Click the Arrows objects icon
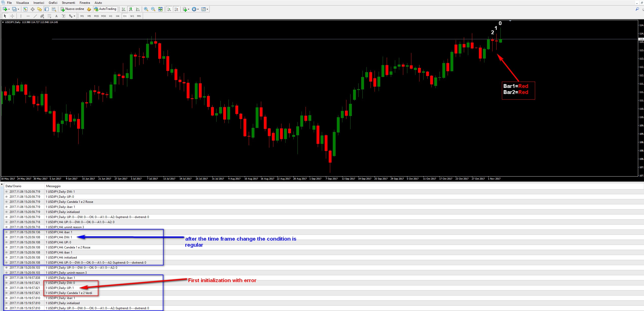The height and width of the screenshot is (311, 644). tap(71, 16)
